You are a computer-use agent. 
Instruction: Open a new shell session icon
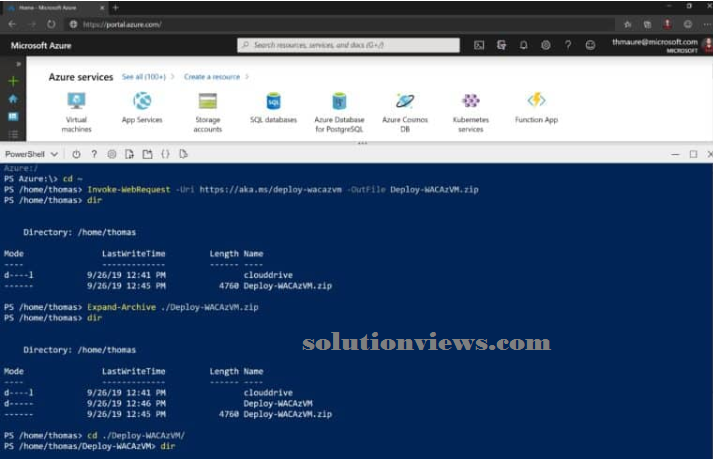coord(147,154)
